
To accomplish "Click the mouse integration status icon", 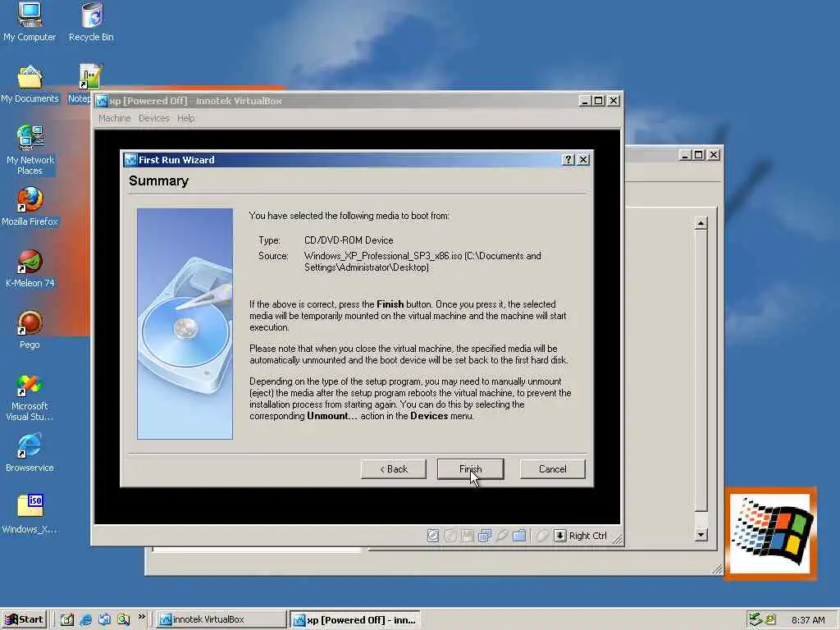I will [541, 535].
